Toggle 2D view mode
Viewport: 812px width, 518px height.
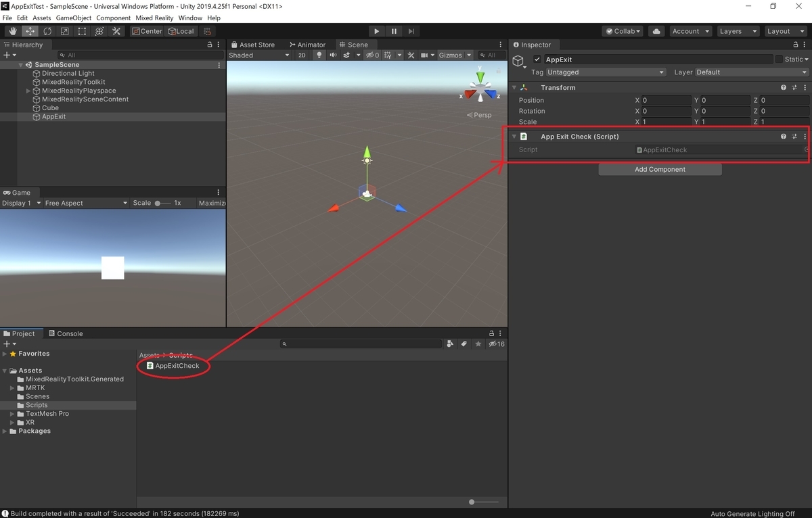302,55
